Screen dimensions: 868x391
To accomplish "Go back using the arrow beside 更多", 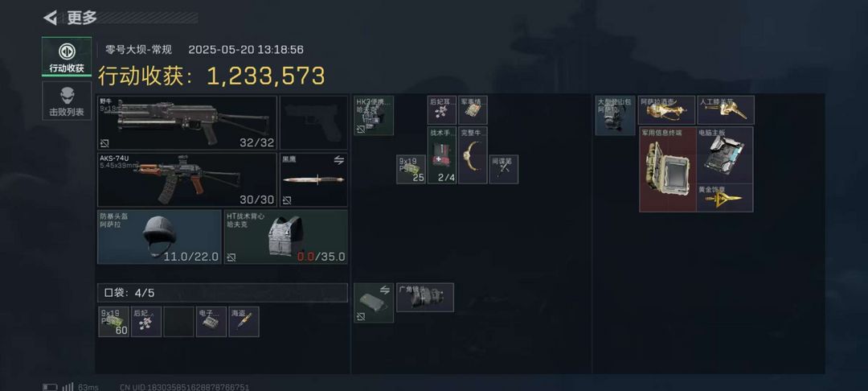I will tap(51, 18).
